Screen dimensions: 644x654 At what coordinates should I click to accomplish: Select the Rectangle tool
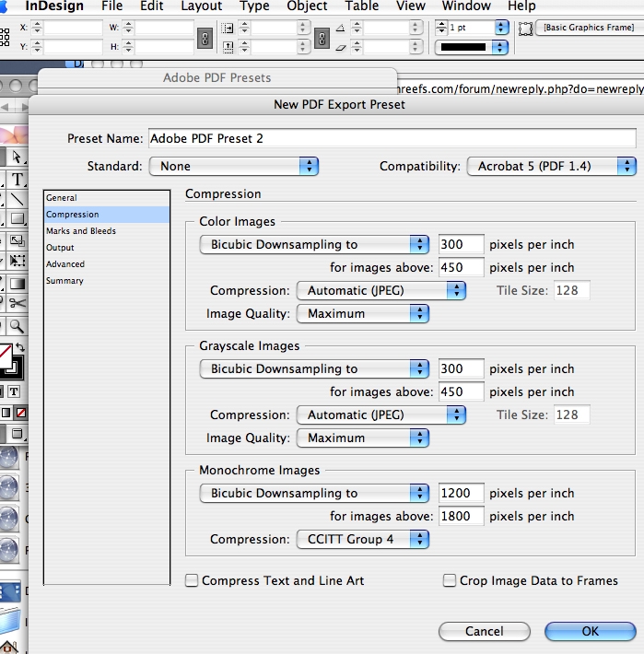tap(18, 219)
